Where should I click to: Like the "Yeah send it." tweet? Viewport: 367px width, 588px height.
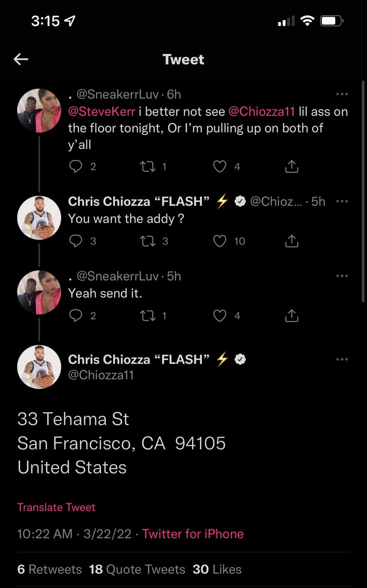[220, 316]
